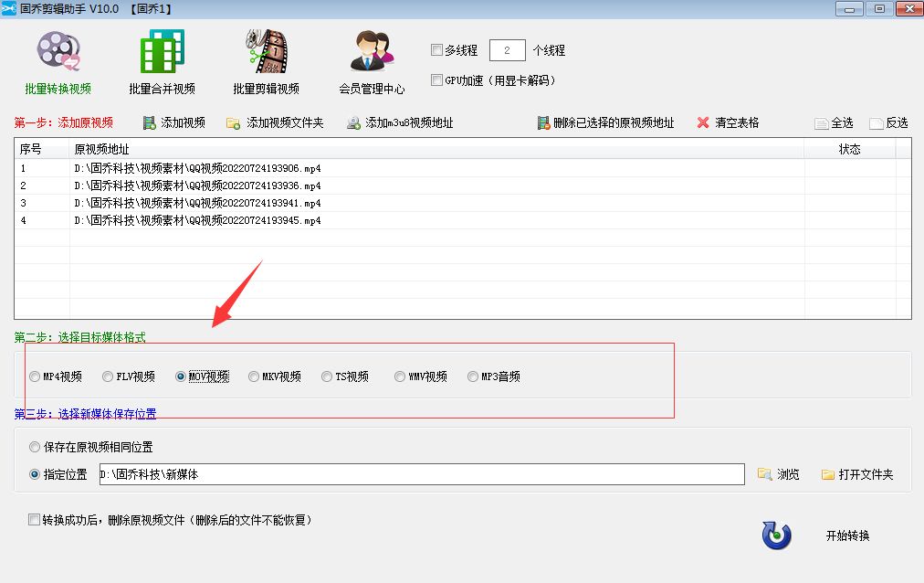This screenshot has height=583, width=924.
Task: Minimize the 固乔剪辑助手 window
Action: tap(849, 9)
